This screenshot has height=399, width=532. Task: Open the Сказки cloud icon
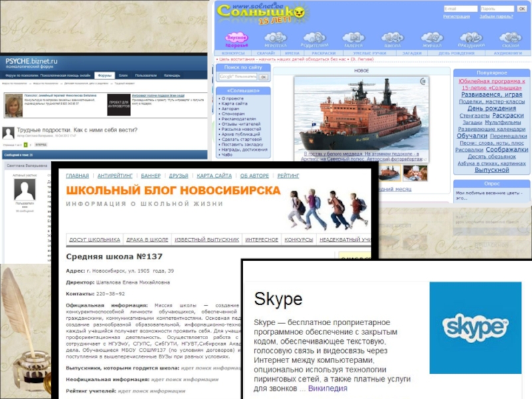(510, 40)
